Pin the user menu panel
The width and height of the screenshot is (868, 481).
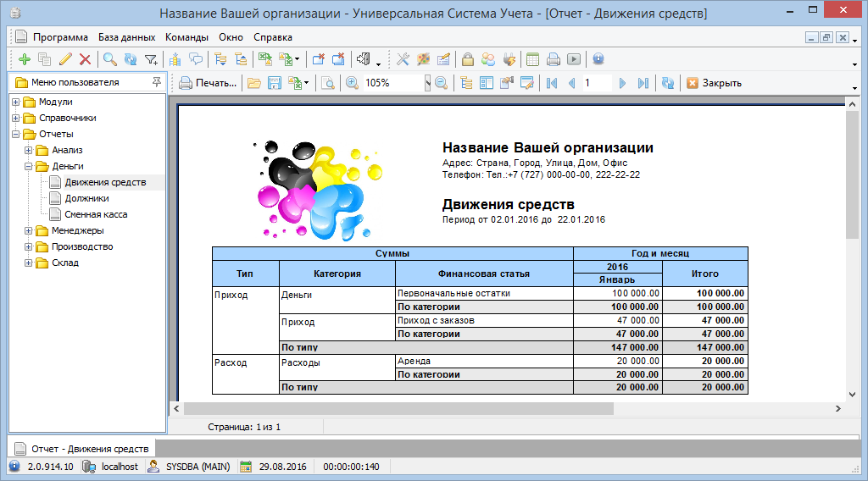click(x=156, y=82)
